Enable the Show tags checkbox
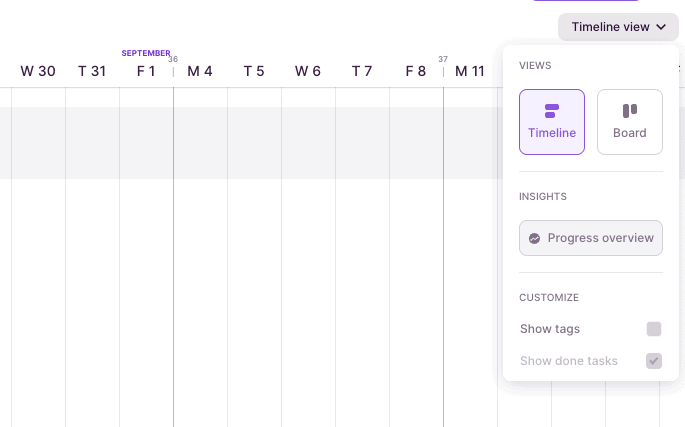This screenshot has width=685, height=427. (x=654, y=329)
